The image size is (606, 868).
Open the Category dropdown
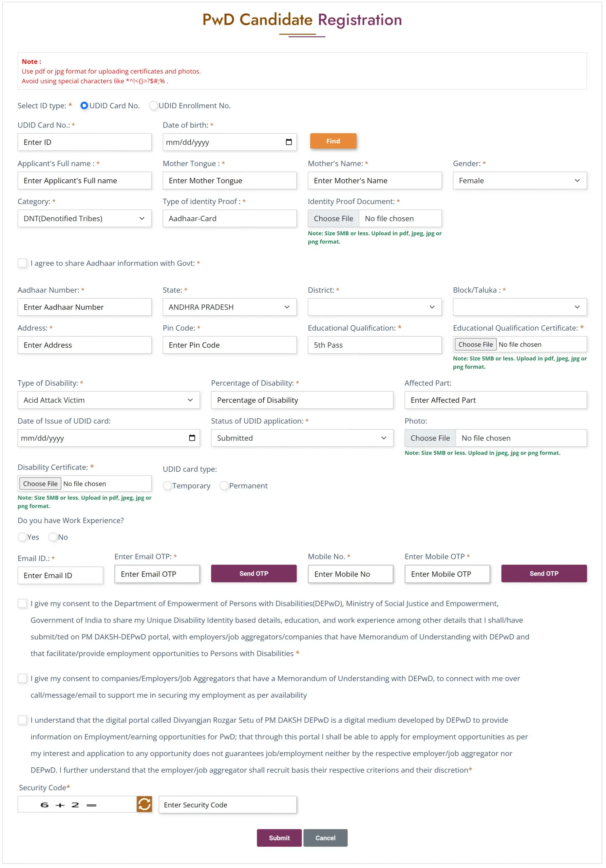tap(84, 218)
